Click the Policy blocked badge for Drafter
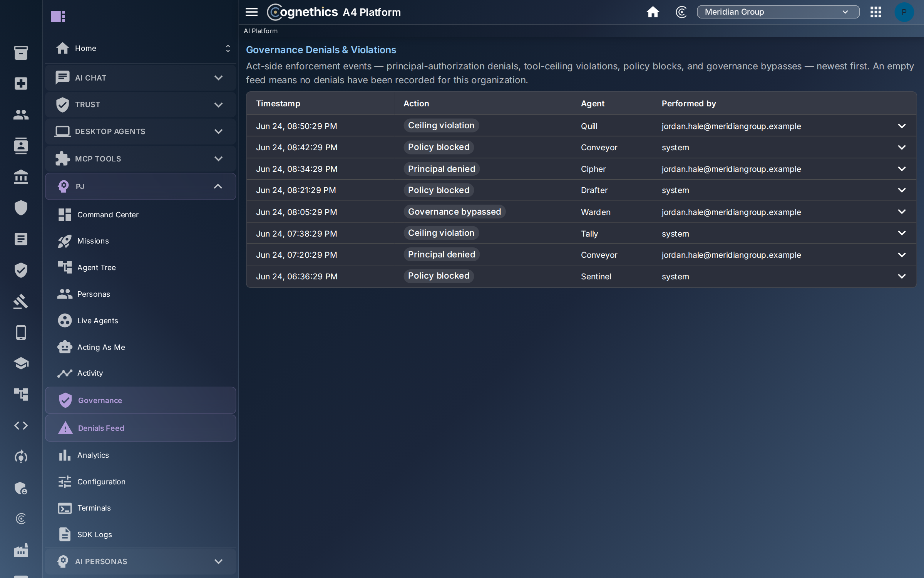This screenshot has height=578, width=924. click(439, 190)
